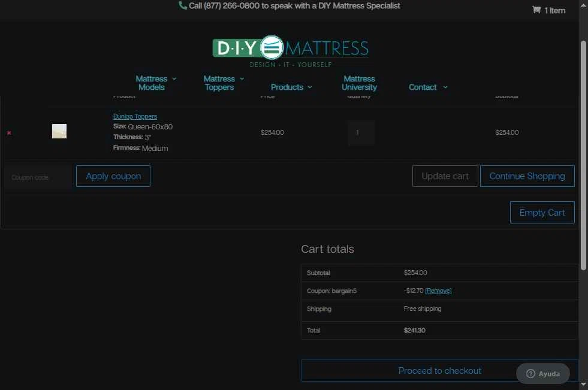Image resolution: width=588 pixels, height=390 pixels.
Task: Click the Cart totals heading
Action: [x=327, y=249]
